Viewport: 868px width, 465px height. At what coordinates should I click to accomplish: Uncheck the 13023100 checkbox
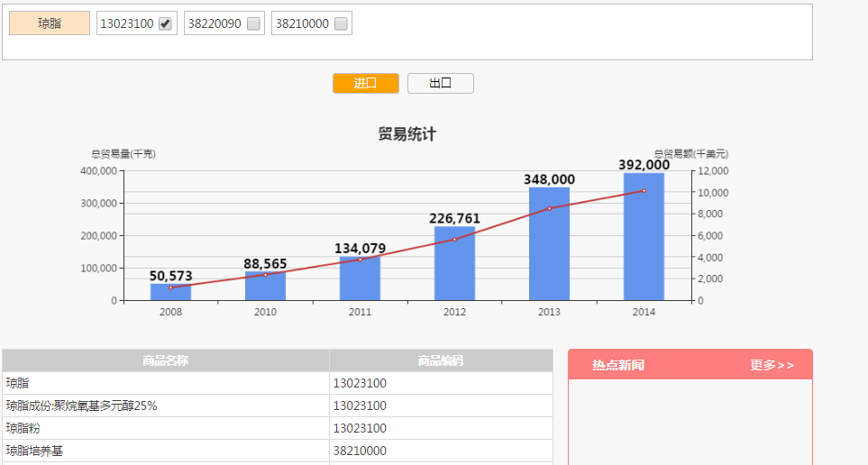point(165,24)
